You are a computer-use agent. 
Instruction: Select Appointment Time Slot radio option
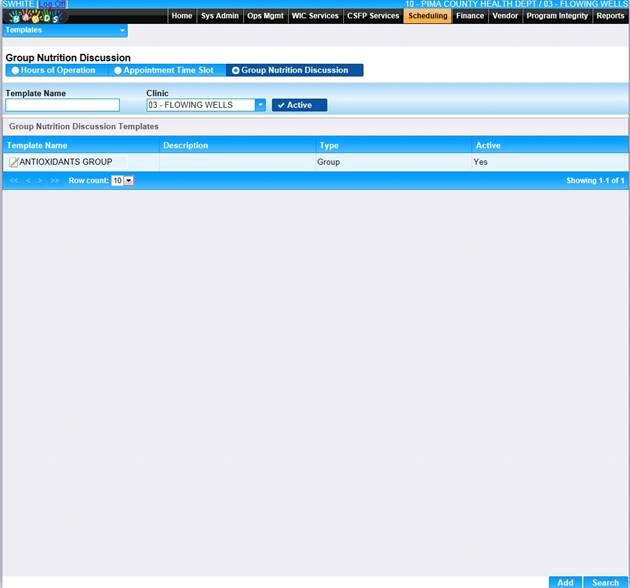coord(118,71)
